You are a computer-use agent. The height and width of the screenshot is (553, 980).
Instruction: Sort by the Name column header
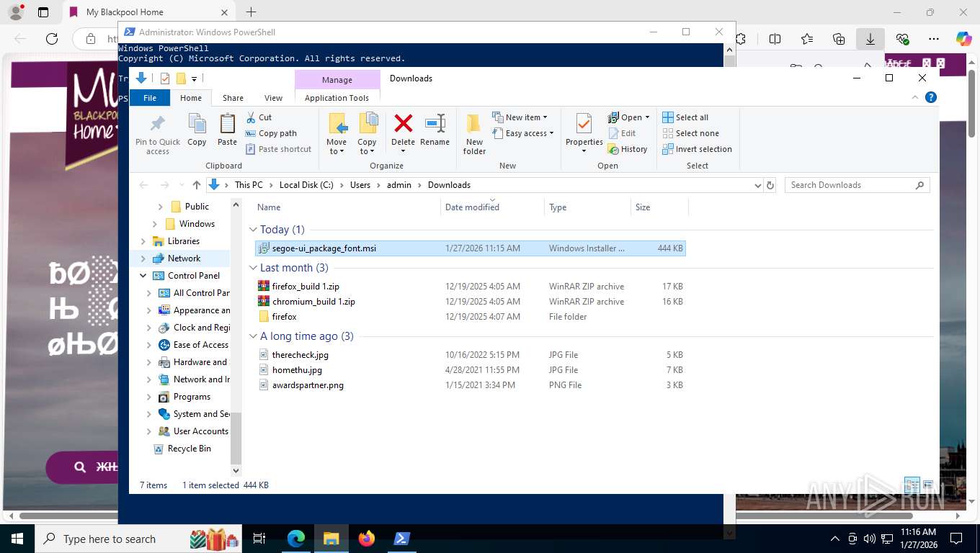tap(347, 207)
